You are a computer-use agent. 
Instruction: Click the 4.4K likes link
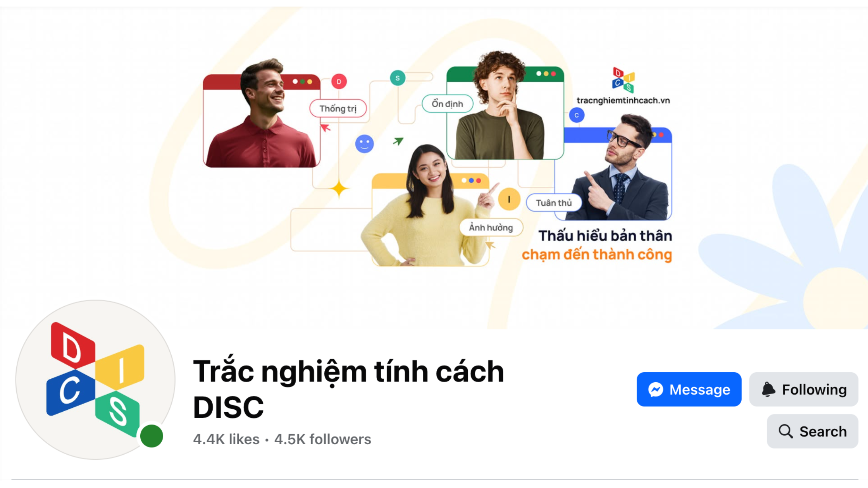[x=226, y=439]
